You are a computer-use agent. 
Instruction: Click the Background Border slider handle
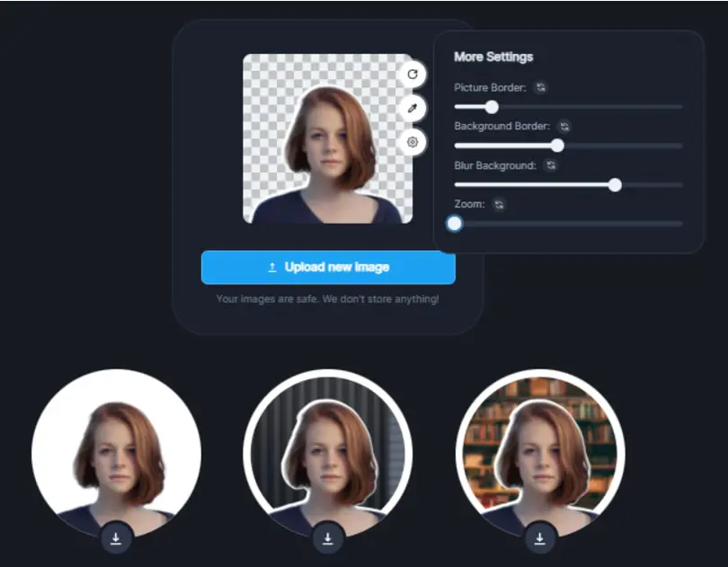tap(557, 146)
